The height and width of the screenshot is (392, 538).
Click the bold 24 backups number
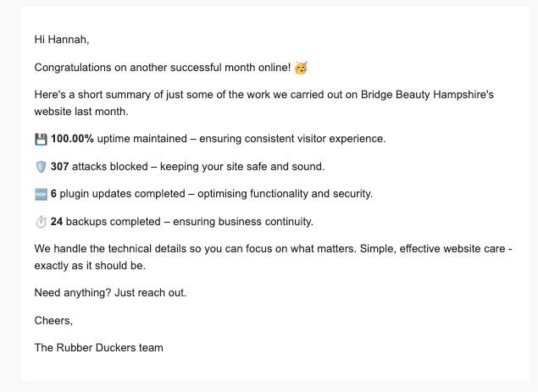point(57,222)
